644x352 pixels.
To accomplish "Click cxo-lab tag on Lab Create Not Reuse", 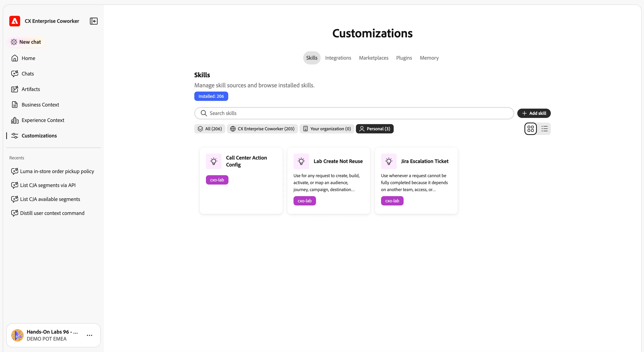I will (305, 201).
